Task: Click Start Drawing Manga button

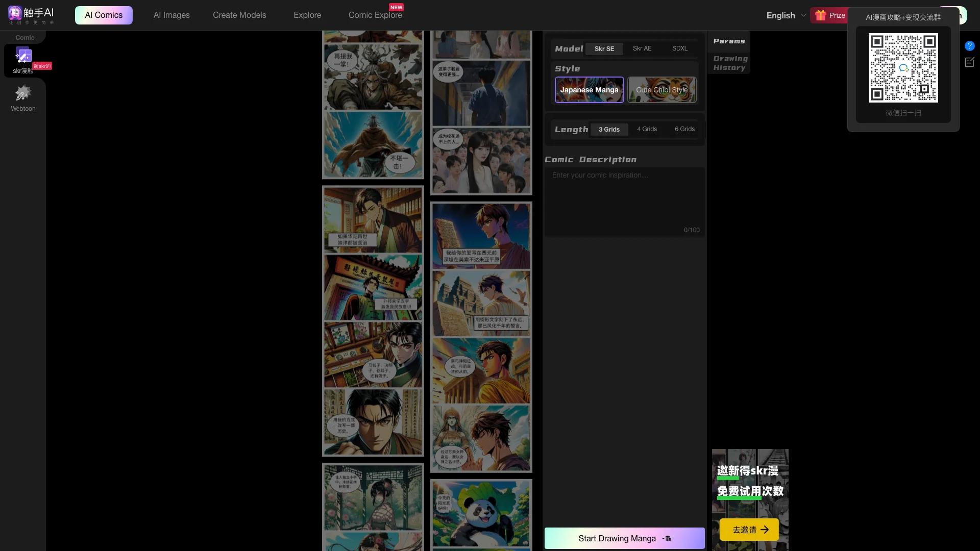Action: click(x=624, y=538)
